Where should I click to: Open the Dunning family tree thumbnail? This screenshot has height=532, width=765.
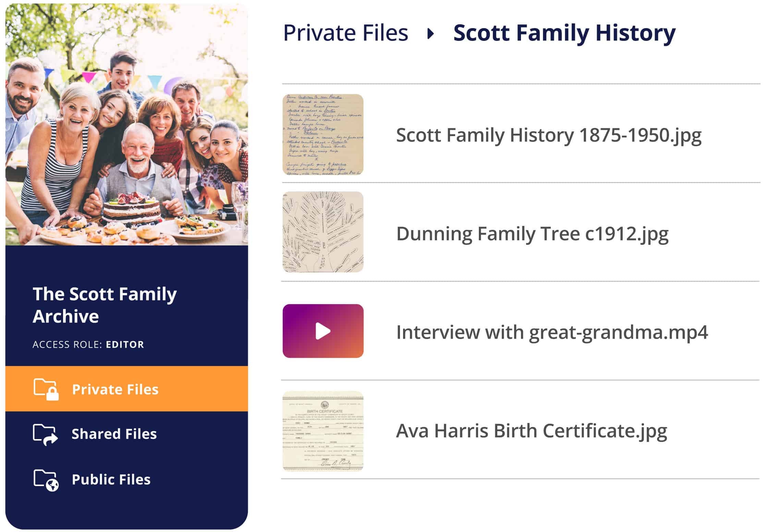[323, 232]
